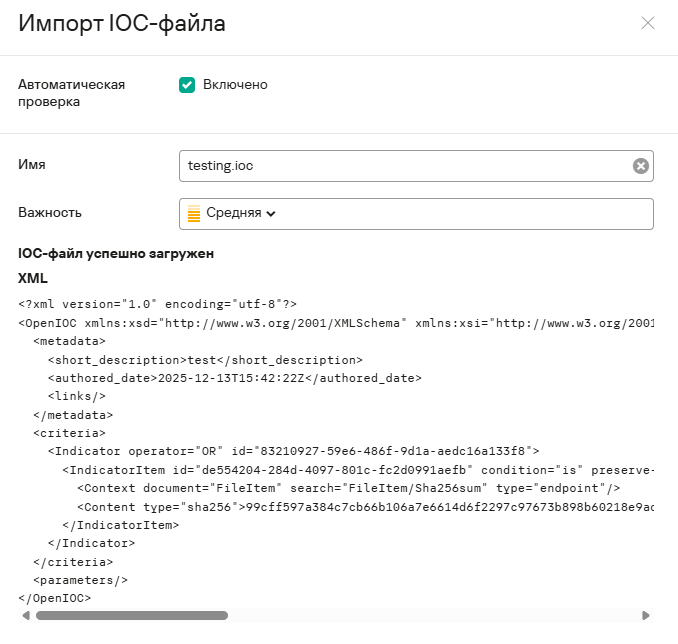
Task: Click the Автоматическая проверка label
Action: [x=71, y=93]
